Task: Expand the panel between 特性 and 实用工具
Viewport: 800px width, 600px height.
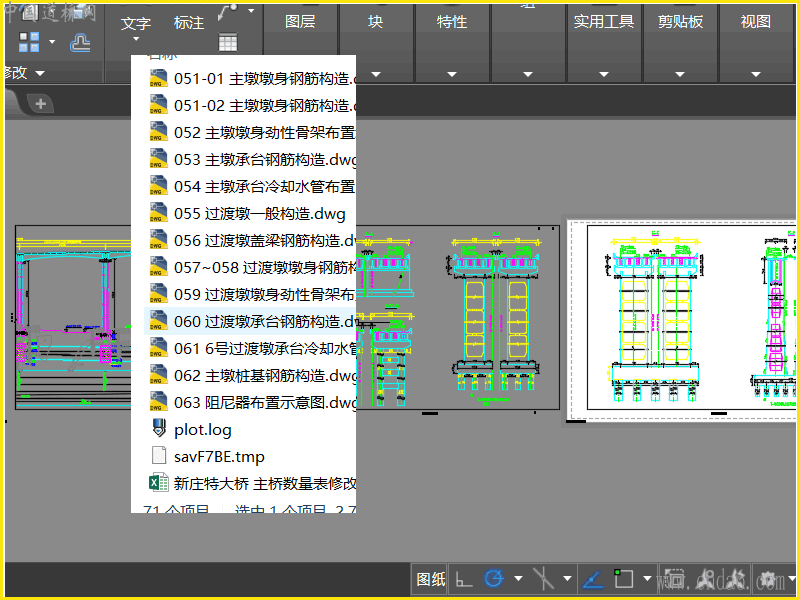Action: point(528,74)
